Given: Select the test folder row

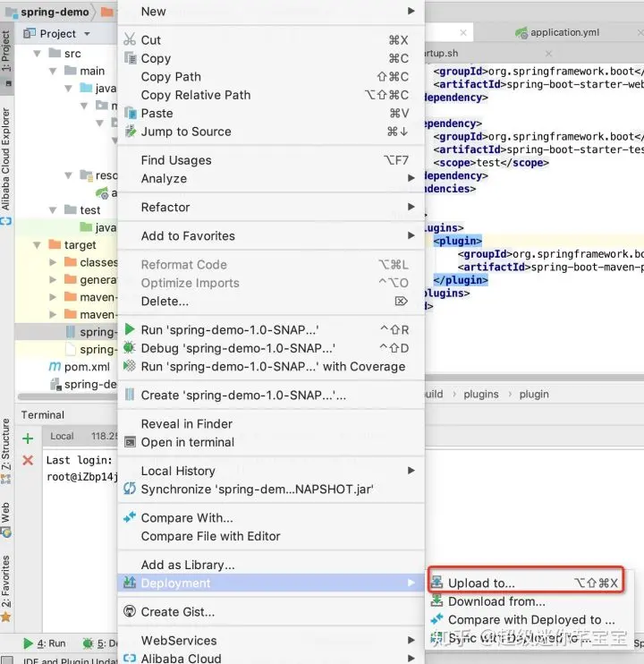Looking at the screenshot, I should click(66, 210).
